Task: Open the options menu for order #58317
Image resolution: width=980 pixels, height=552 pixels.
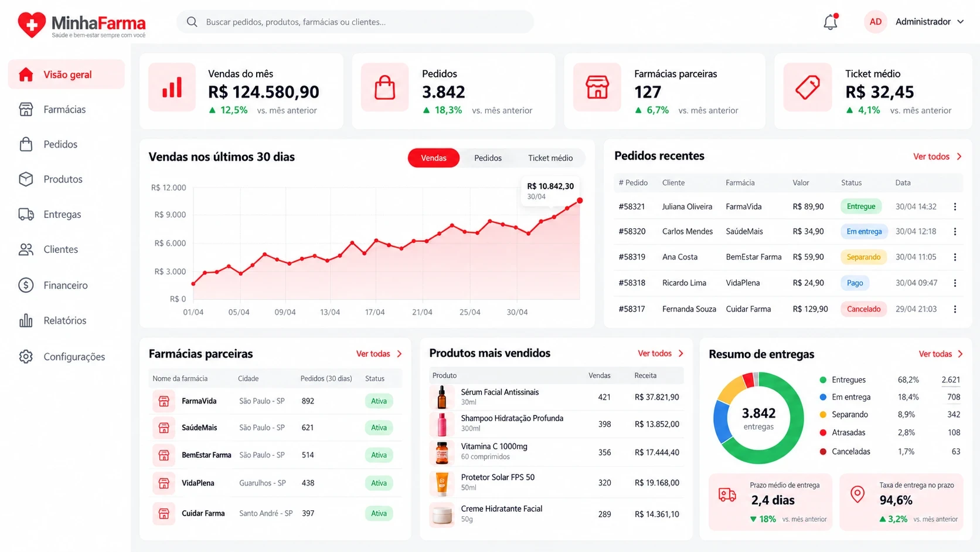Action: 955,309
